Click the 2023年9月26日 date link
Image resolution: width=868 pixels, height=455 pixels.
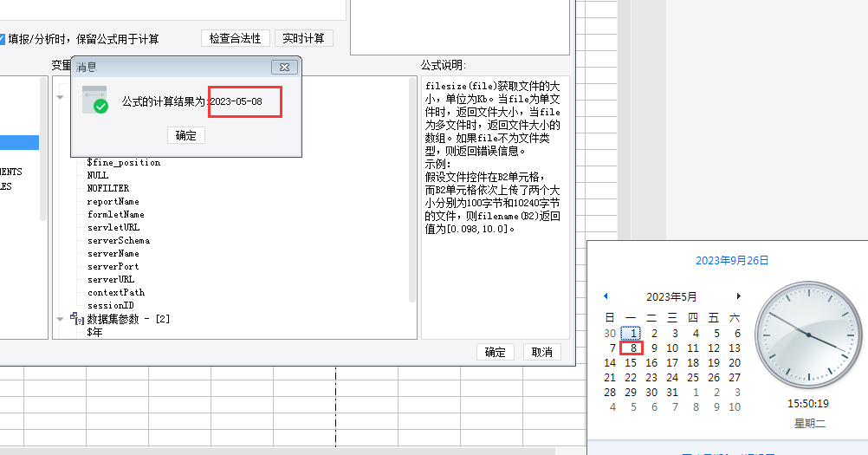(732, 260)
